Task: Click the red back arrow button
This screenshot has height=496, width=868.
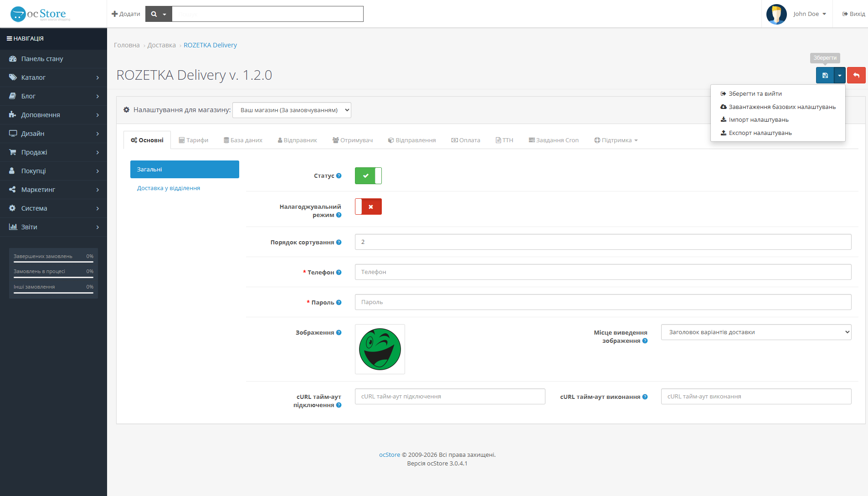Action: [x=856, y=75]
